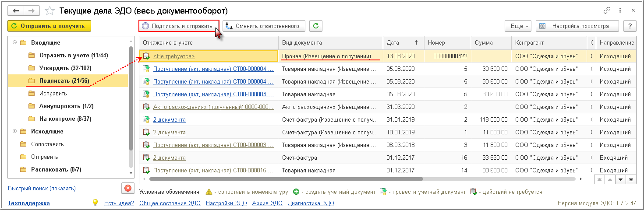Screen dimensions: 644x210
Task: Collapse the Входящие folder tree
Action: [15, 43]
